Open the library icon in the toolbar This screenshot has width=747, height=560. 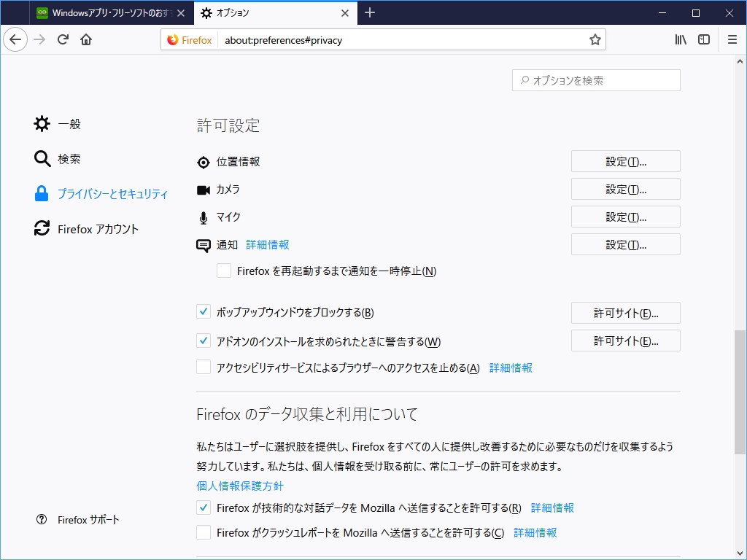click(x=681, y=40)
